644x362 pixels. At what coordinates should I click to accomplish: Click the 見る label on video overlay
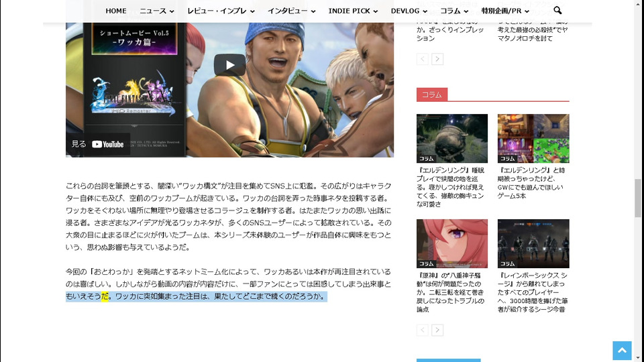[x=78, y=144]
